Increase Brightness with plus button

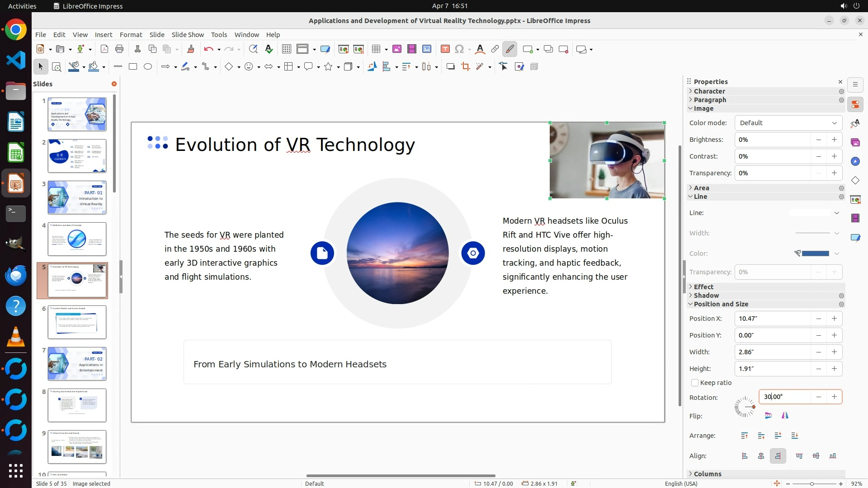[x=834, y=140]
